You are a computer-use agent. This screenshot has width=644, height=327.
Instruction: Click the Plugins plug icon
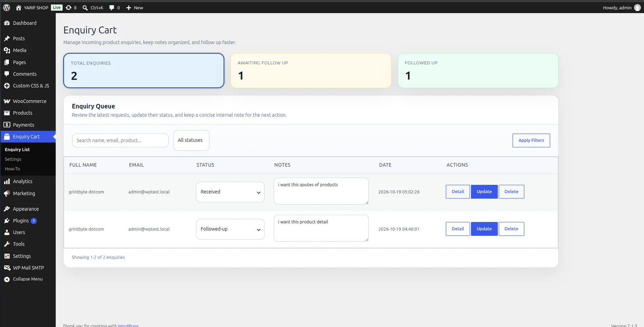click(x=7, y=221)
